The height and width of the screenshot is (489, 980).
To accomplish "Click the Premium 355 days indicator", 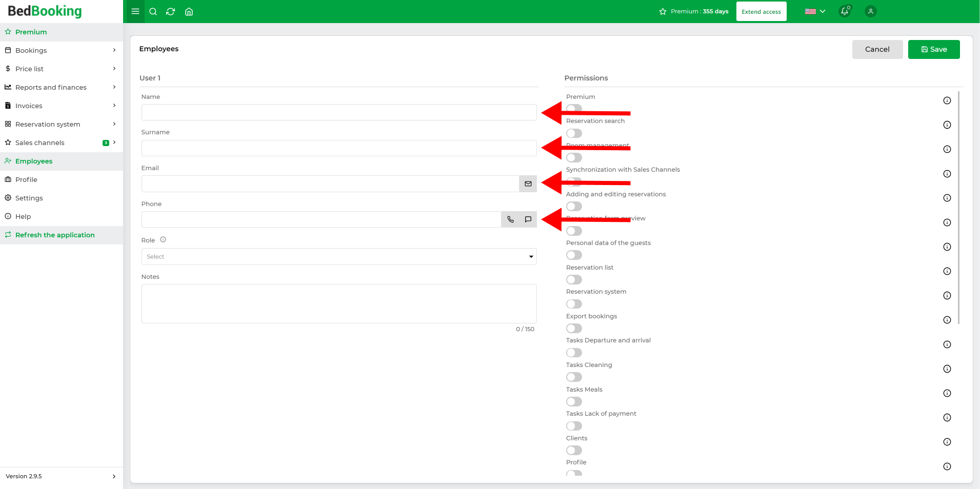I will (694, 11).
